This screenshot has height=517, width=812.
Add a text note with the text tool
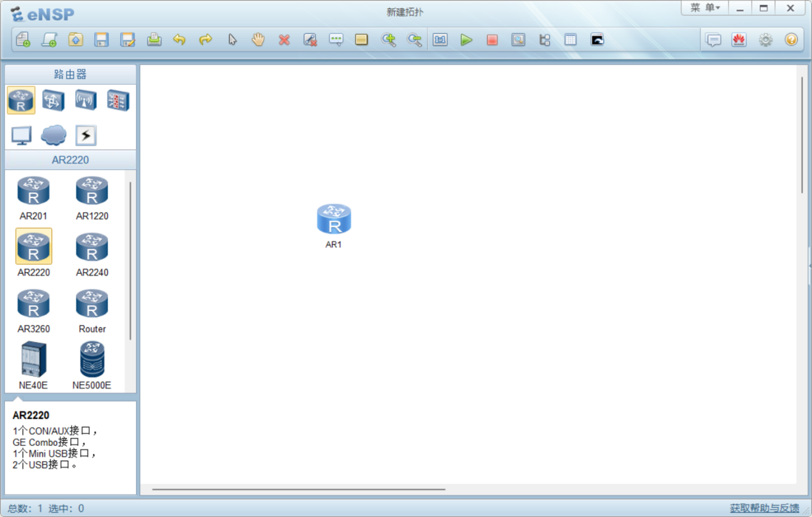tap(336, 40)
